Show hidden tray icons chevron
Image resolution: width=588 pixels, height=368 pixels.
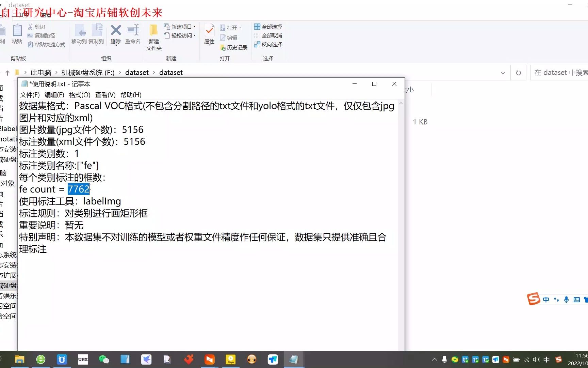(x=435, y=359)
